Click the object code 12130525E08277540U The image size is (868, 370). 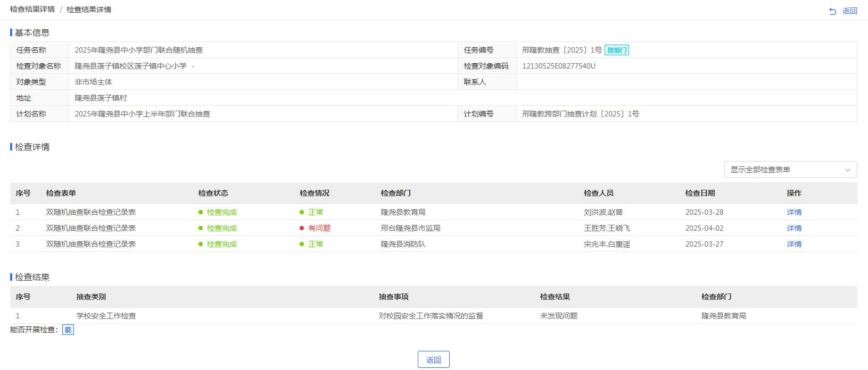558,66
